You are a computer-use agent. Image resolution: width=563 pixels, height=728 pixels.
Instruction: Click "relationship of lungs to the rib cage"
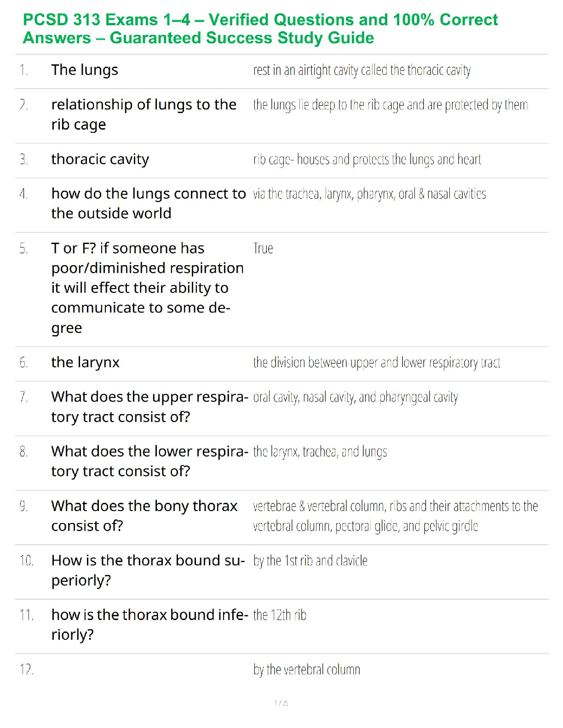144,114
